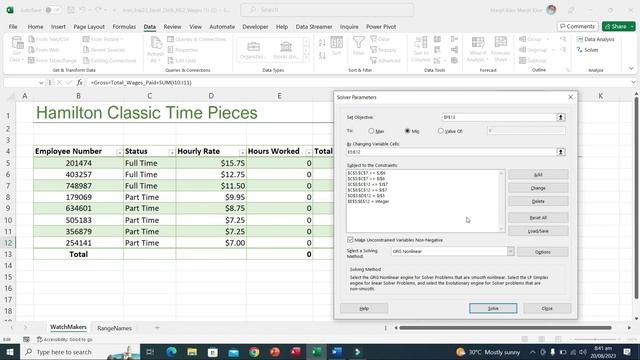The width and height of the screenshot is (640, 360).
Task: Open the Solver tool in the Analyze group
Action: pyautogui.click(x=588, y=50)
